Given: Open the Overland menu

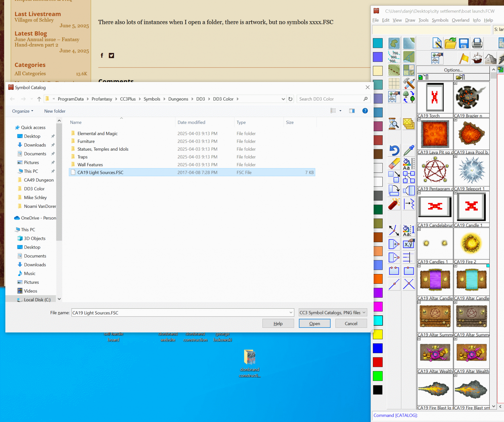Looking at the screenshot, I should [x=460, y=20].
